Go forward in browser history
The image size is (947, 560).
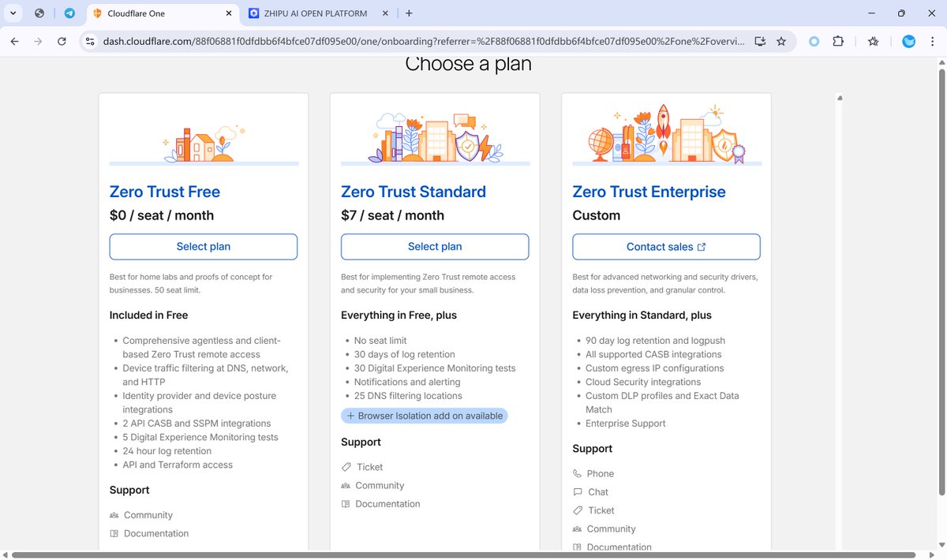click(x=38, y=41)
